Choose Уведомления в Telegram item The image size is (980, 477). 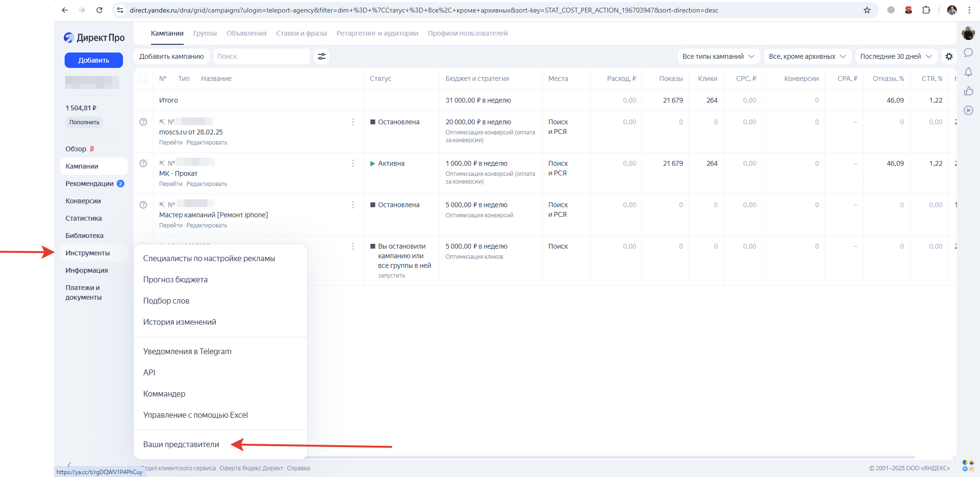pyautogui.click(x=220, y=352)
